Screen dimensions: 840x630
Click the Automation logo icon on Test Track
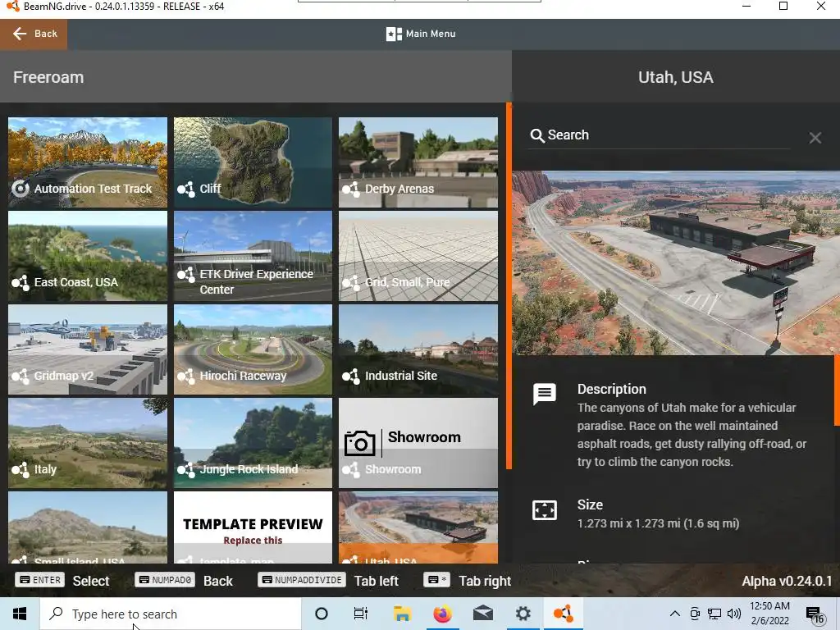[21, 189]
